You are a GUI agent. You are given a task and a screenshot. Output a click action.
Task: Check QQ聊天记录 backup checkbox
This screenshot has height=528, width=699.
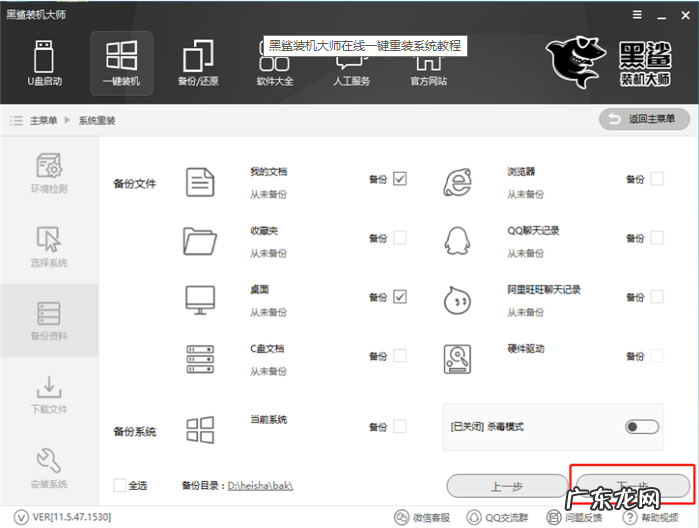(x=657, y=238)
